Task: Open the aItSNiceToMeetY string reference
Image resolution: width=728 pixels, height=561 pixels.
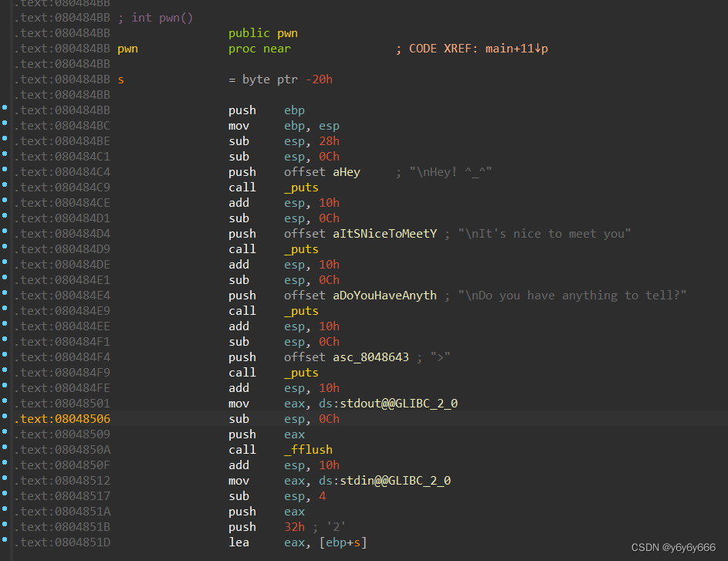Action: coord(384,234)
